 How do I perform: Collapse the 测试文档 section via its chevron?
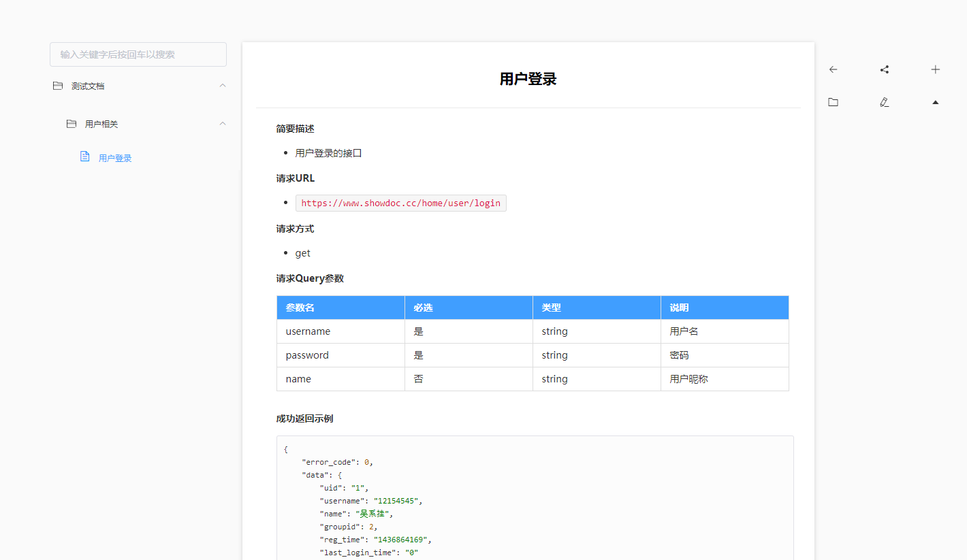coord(222,85)
